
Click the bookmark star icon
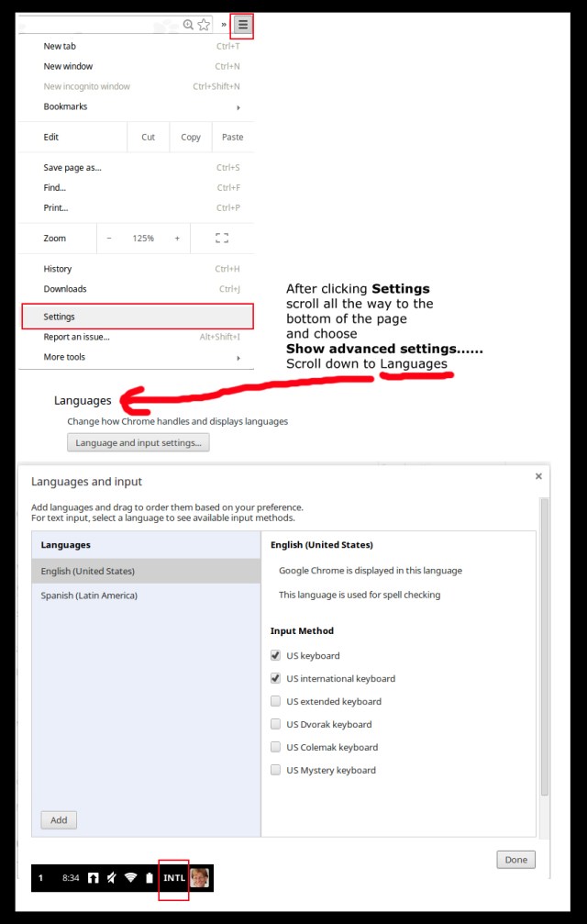(204, 25)
